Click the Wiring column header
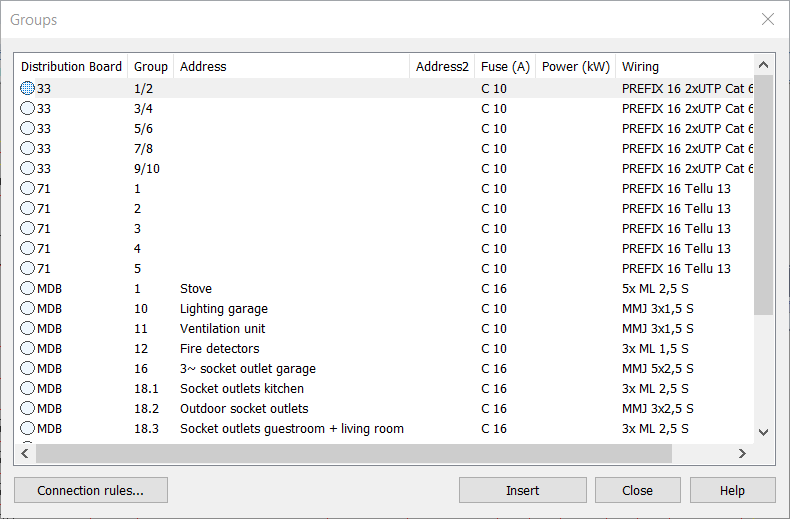Viewport: 790px width, 519px height. 640,67
